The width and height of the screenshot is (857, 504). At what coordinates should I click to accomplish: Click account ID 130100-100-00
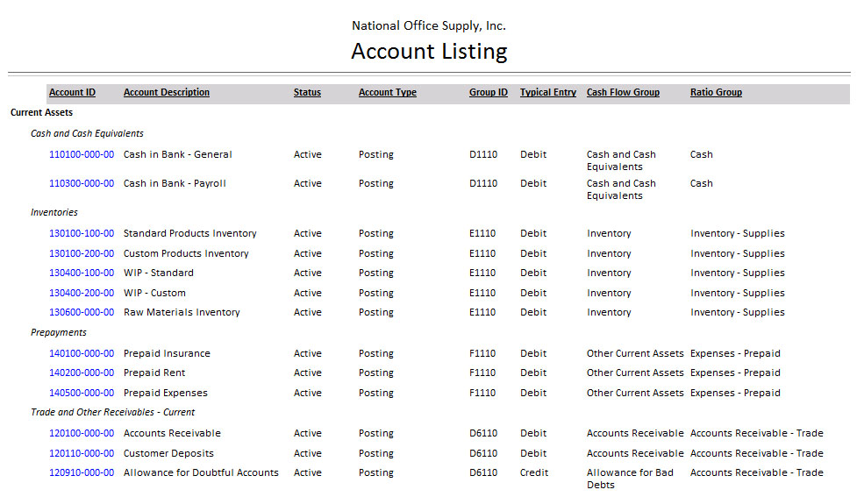tap(82, 233)
